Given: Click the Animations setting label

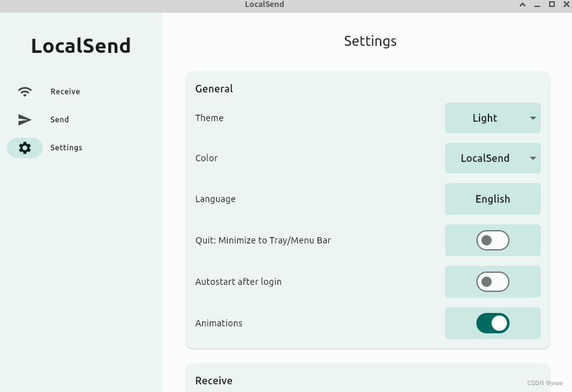Looking at the screenshot, I should tap(219, 323).
